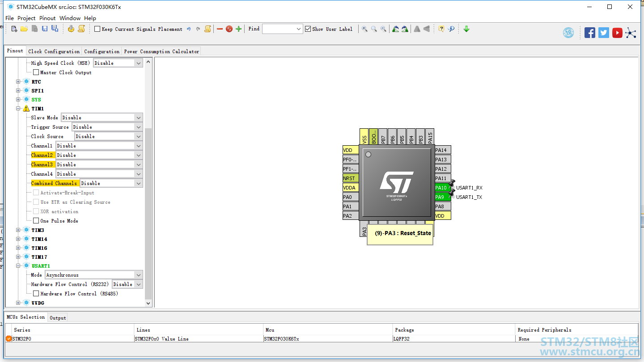Click the grey Redo arrow icon
Screen dimensions: 644x362
(x=198, y=29)
